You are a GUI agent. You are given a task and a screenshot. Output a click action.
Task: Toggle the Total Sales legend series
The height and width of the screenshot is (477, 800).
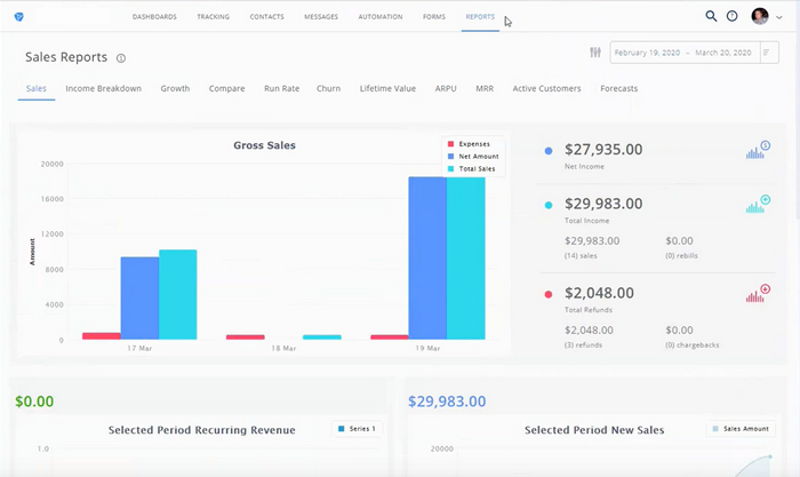click(x=471, y=168)
